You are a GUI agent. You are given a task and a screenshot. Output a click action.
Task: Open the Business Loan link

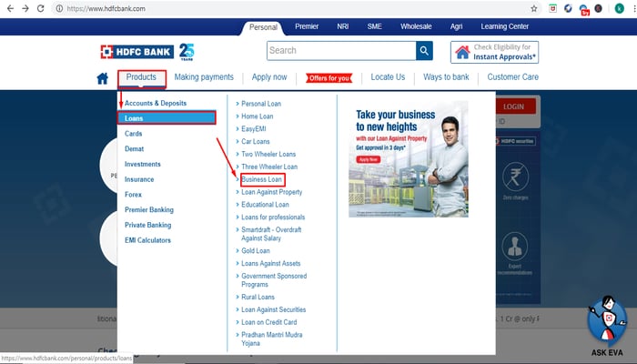point(262,179)
